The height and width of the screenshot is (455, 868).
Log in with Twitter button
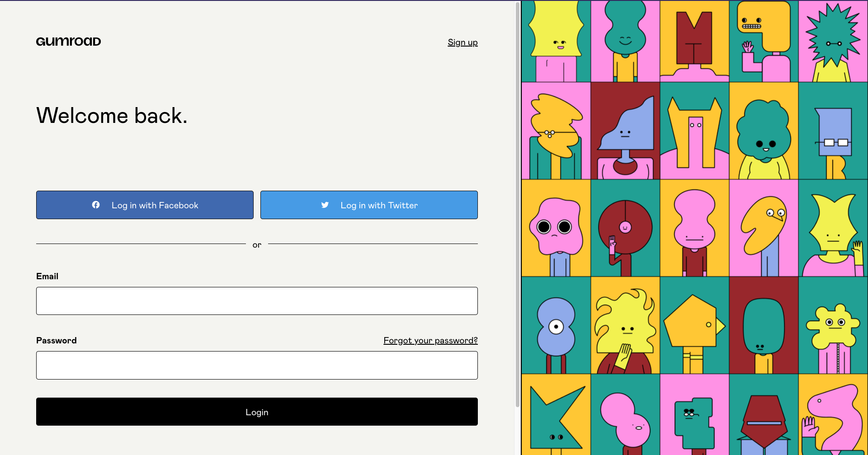point(369,205)
